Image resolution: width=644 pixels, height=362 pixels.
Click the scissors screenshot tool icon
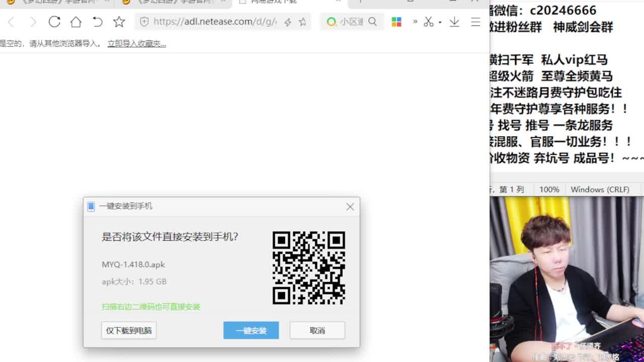coord(429,22)
